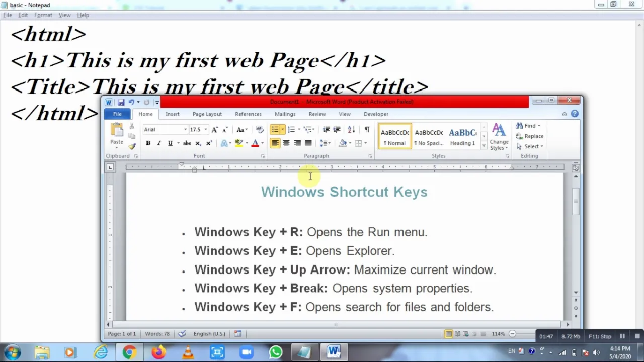Click the F11: Stop recorder button
This screenshot has height=362, width=644.
click(600, 336)
